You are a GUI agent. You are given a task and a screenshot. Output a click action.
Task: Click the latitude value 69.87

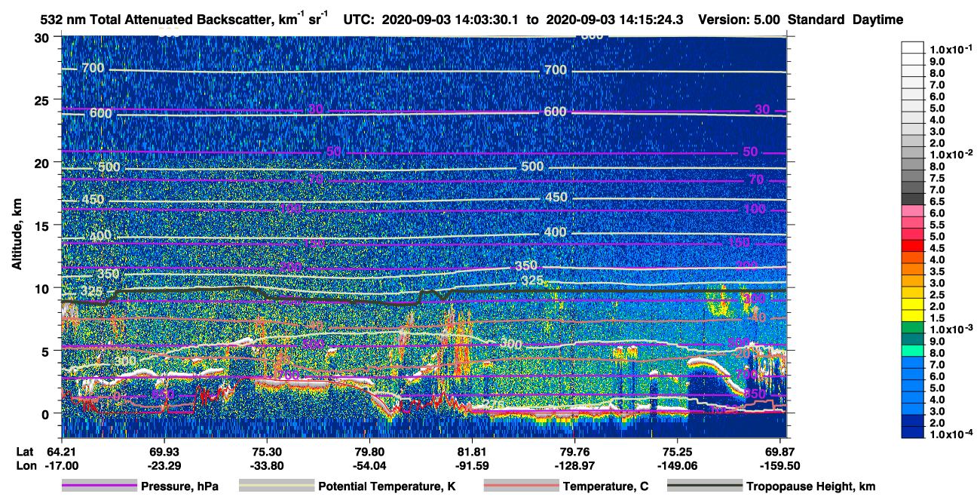tap(779, 451)
